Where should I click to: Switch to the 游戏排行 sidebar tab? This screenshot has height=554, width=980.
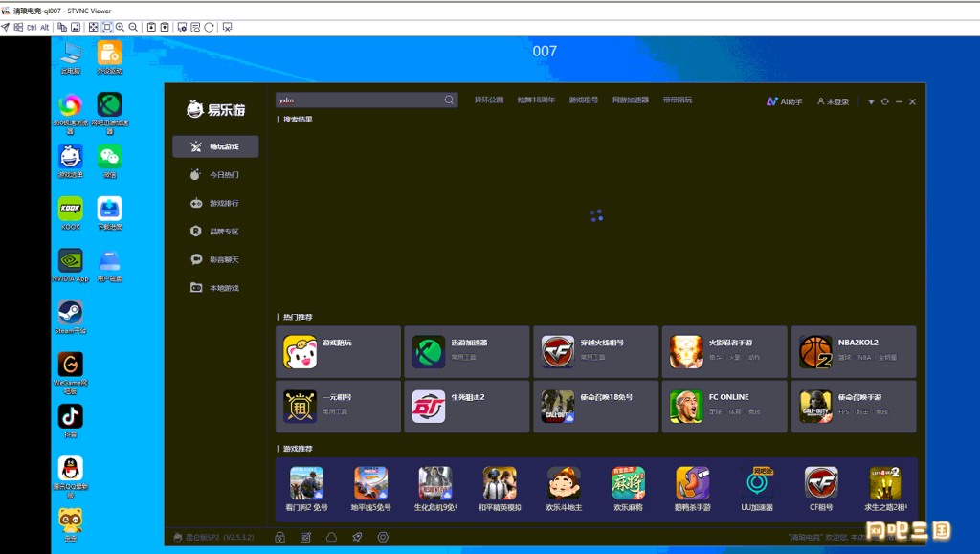tap(215, 203)
